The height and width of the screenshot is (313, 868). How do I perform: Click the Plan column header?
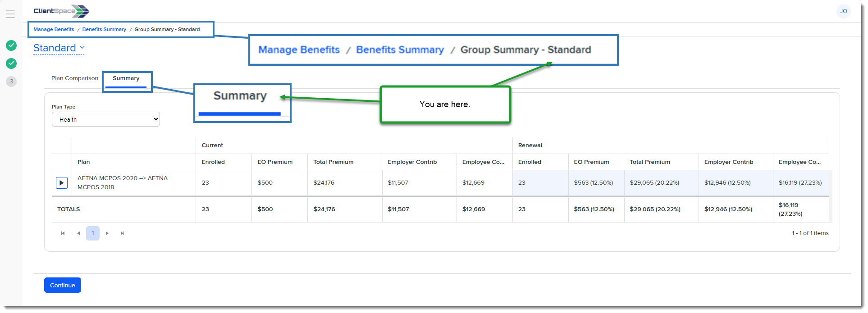point(84,162)
